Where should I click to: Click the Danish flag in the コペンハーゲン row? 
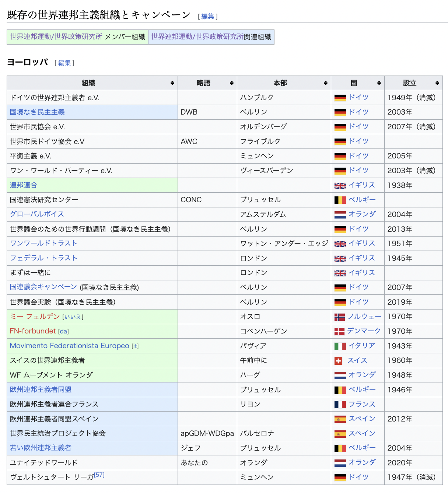coord(339,331)
